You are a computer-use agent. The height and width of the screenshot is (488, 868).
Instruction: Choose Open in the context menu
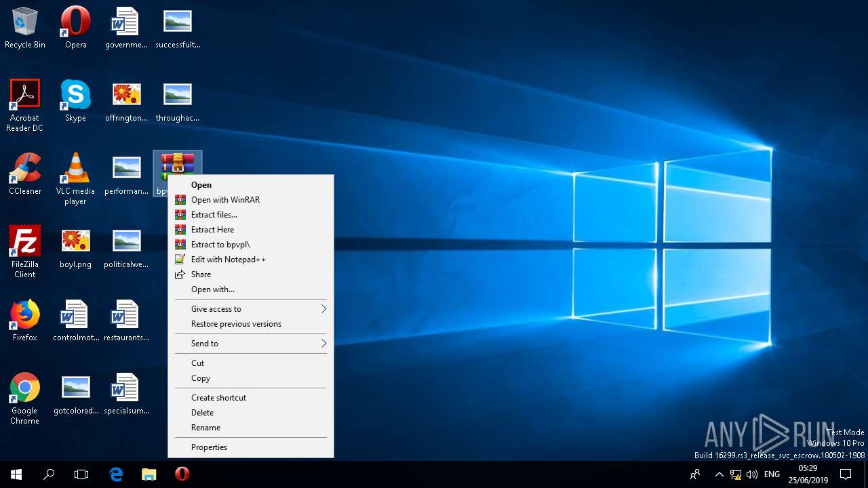tap(251, 185)
